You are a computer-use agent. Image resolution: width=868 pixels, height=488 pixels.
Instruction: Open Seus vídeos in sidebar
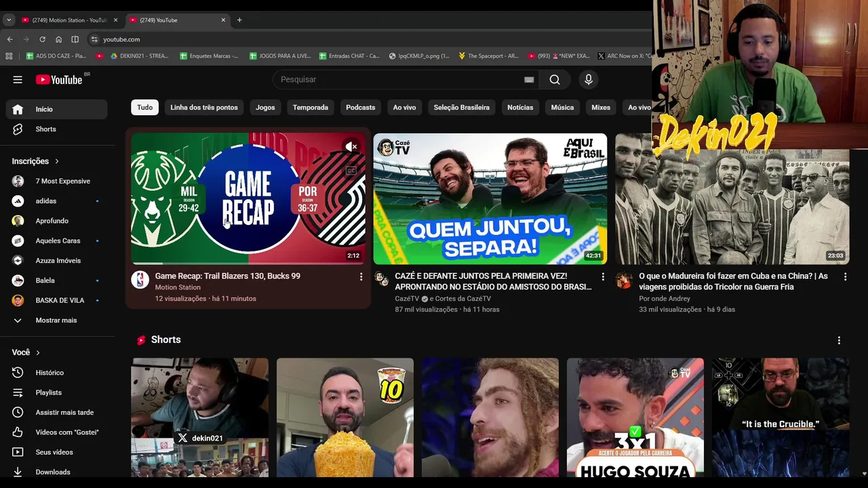56,452
